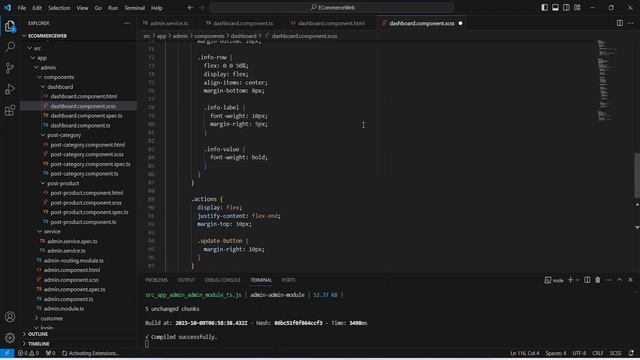Open the File menu

(22, 8)
